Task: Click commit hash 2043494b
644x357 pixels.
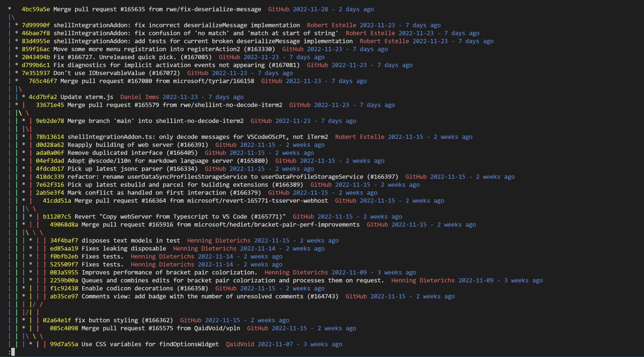Action: [36, 57]
